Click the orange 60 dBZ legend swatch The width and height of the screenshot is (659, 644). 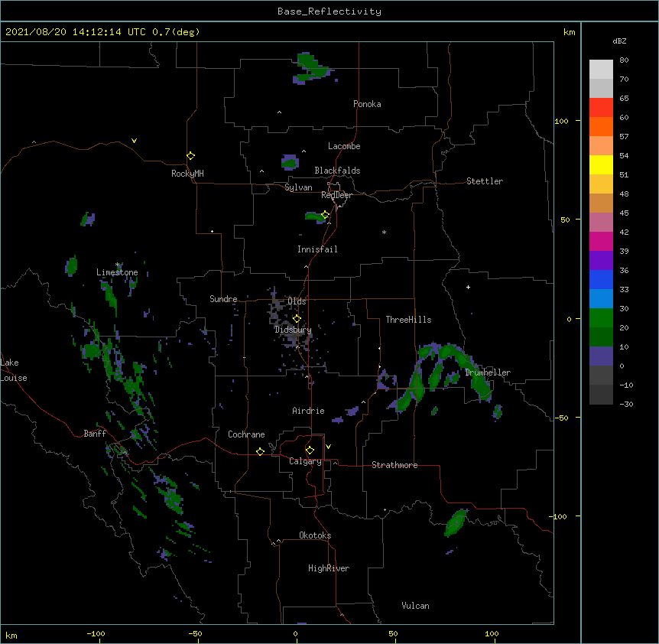[601, 126]
